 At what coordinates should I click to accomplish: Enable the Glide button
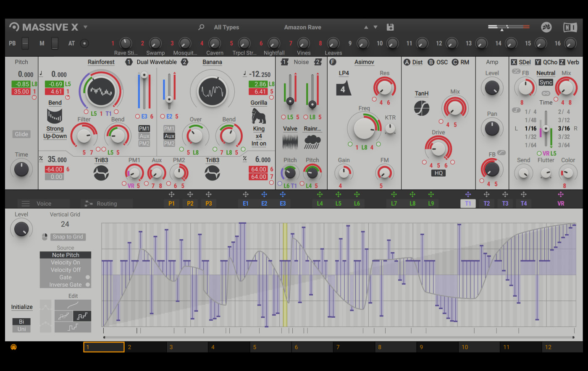(21, 134)
